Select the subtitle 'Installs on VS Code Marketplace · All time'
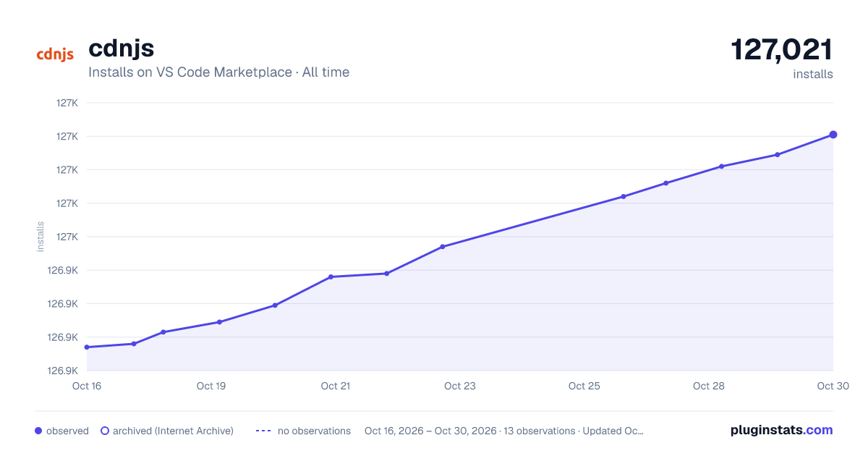 coord(218,72)
